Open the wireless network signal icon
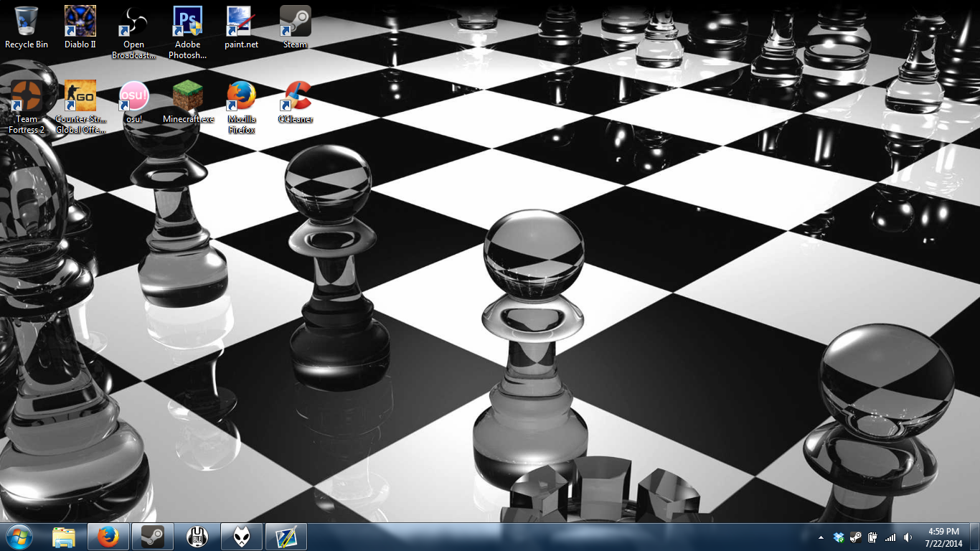Viewport: 980px width, 551px height. coord(890,537)
